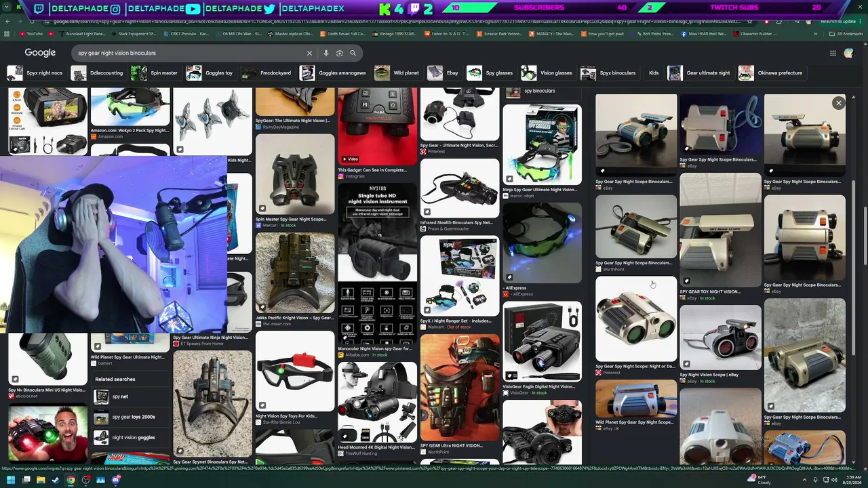Open the SPY GEAR Ultra NIGHT VISION image
868x488 pixels.
pos(460,387)
